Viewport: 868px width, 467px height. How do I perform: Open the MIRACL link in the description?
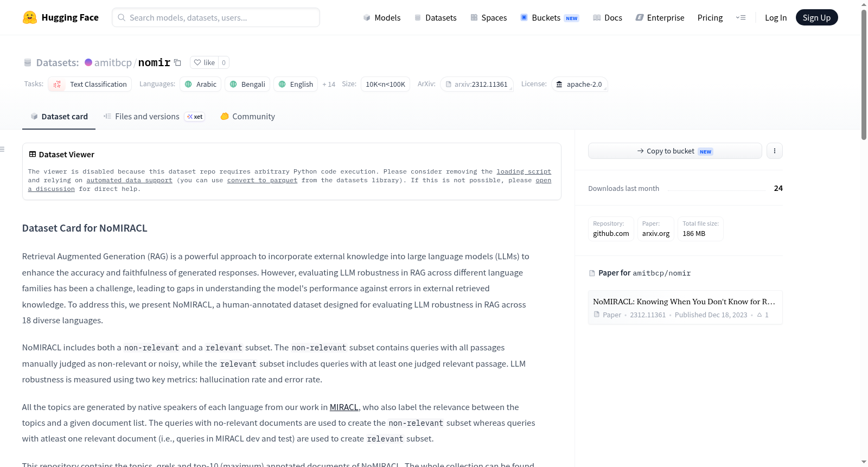[344, 407]
